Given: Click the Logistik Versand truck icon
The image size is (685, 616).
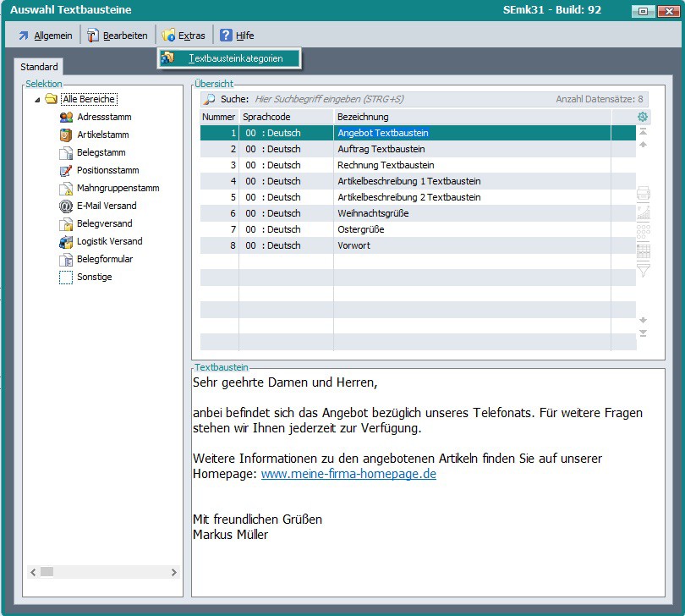Looking at the screenshot, I should pos(66,242).
